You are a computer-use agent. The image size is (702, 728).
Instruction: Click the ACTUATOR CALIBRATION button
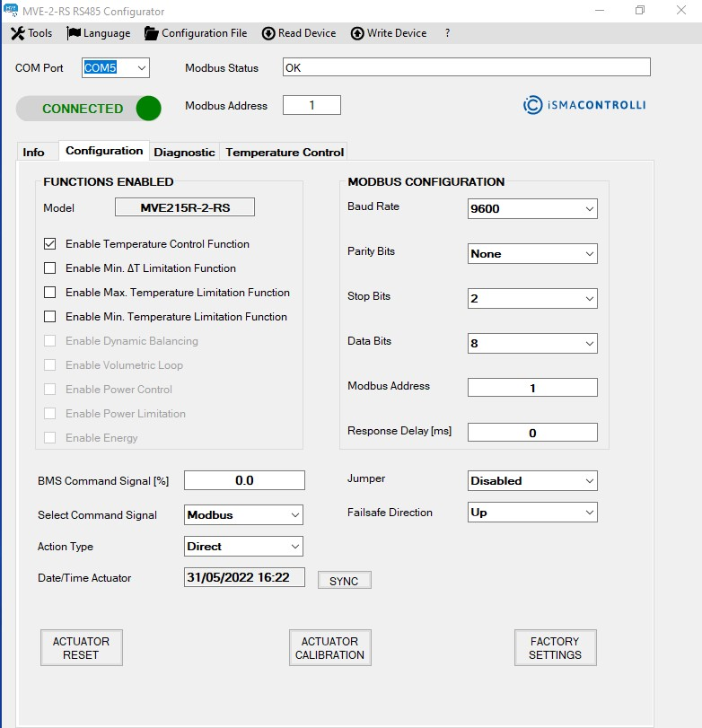(329, 648)
